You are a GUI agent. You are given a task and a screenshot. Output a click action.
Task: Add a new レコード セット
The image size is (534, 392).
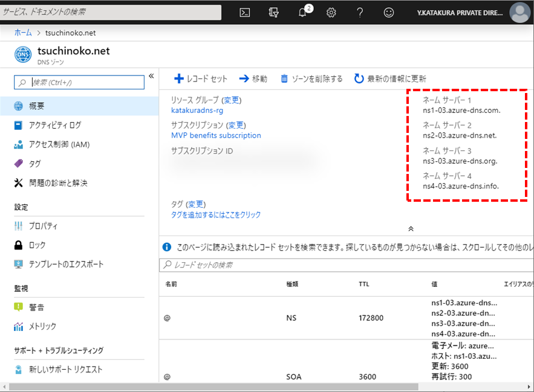pyautogui.click(x=200, y=79)
